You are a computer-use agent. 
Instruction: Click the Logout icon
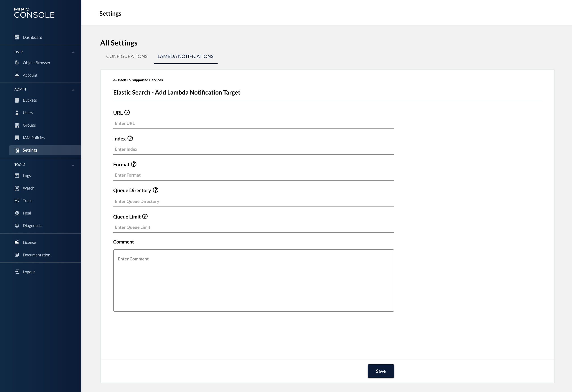17,272
